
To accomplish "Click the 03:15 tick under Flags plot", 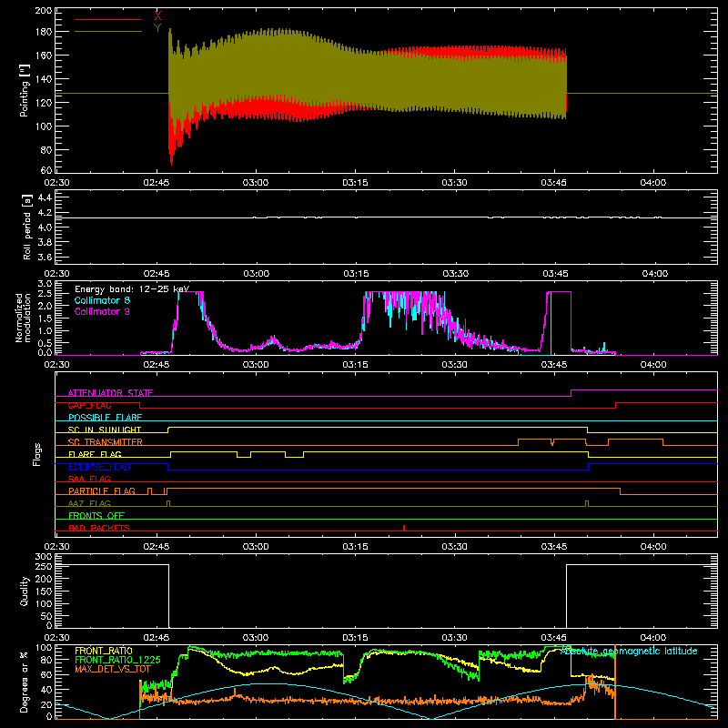I will [x=355, y=547].
